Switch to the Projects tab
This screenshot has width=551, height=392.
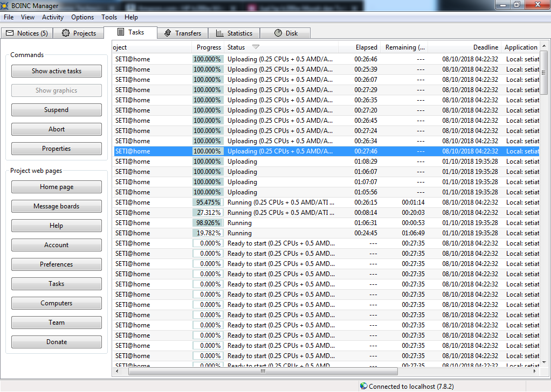coord(79,33)
